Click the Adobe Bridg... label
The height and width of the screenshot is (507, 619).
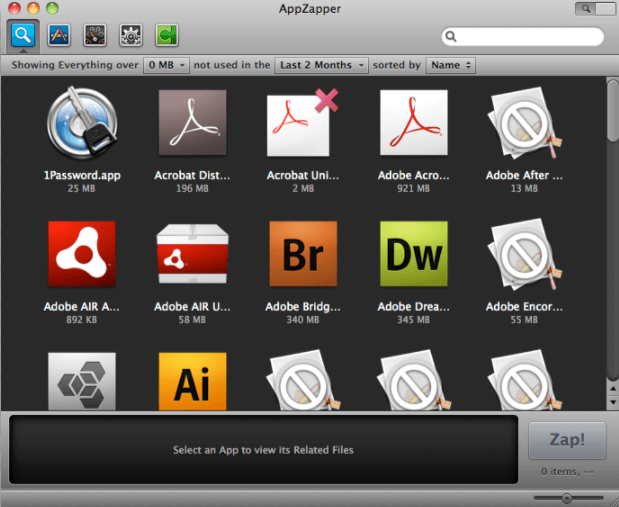pos(303,307)
